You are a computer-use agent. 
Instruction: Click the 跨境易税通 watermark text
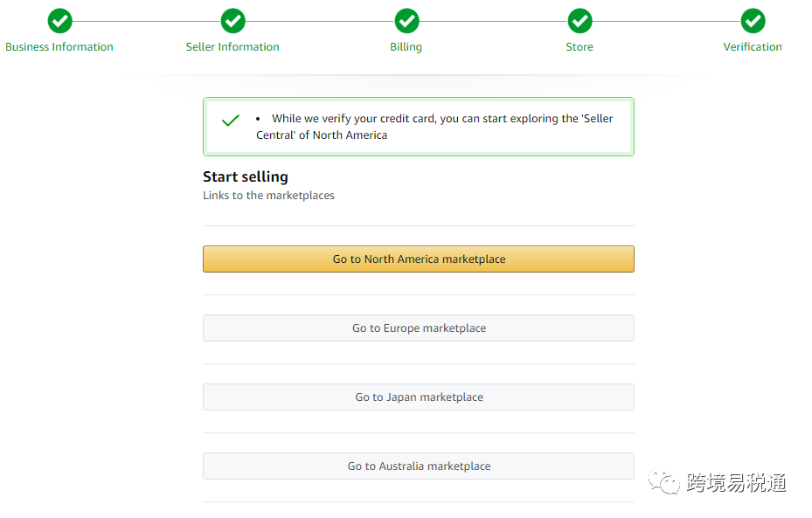[736, 482]
